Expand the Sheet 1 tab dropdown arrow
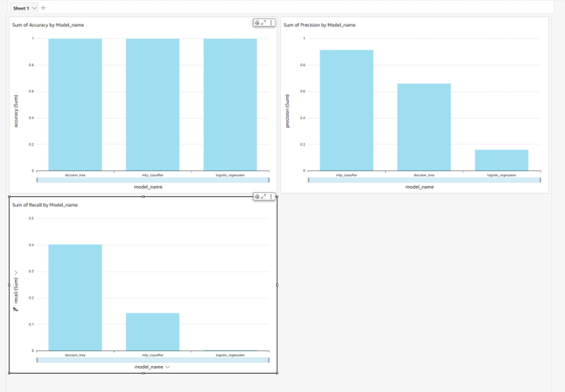The height and width of the screenshot is (392, 565). tap(34, 8)
